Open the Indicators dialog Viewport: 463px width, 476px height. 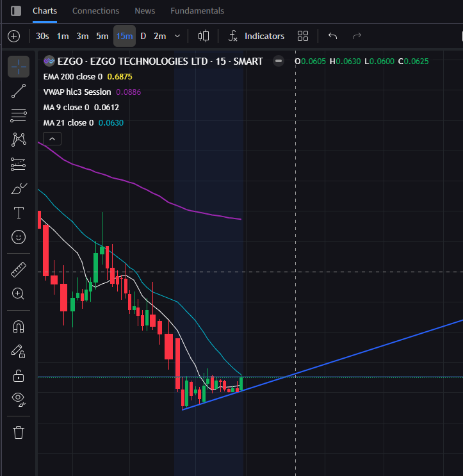coord(256,36)
